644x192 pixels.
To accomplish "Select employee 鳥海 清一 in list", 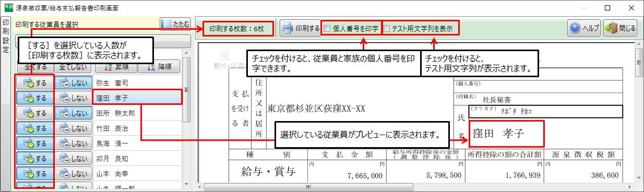I will (136, 143).
